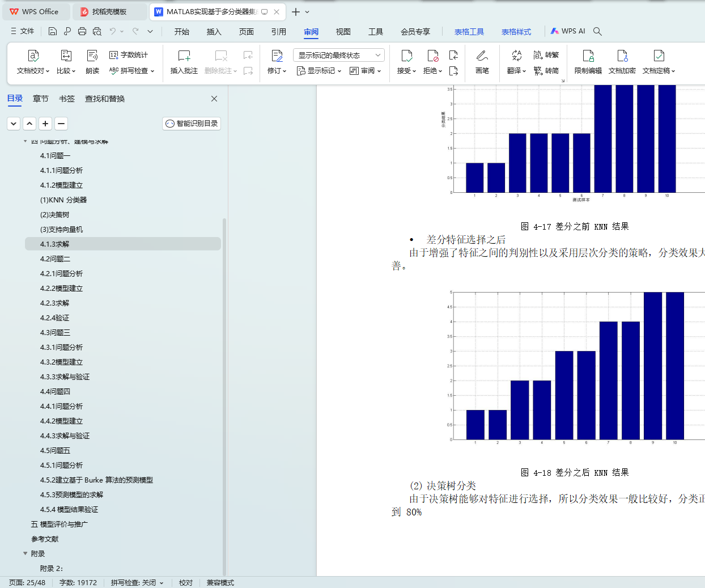
Task: Click the Save icon in quick access bar
Action: tap(53, 31)
